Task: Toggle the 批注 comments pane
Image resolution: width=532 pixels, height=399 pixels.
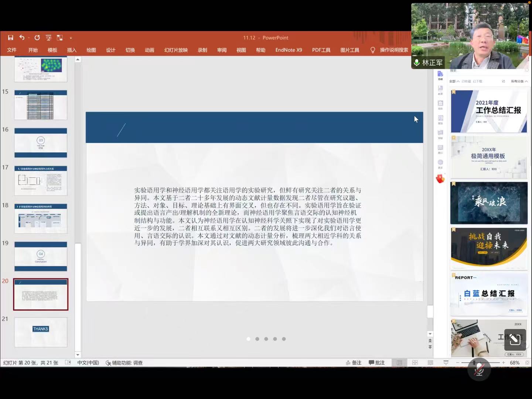Action: [376, 363]
